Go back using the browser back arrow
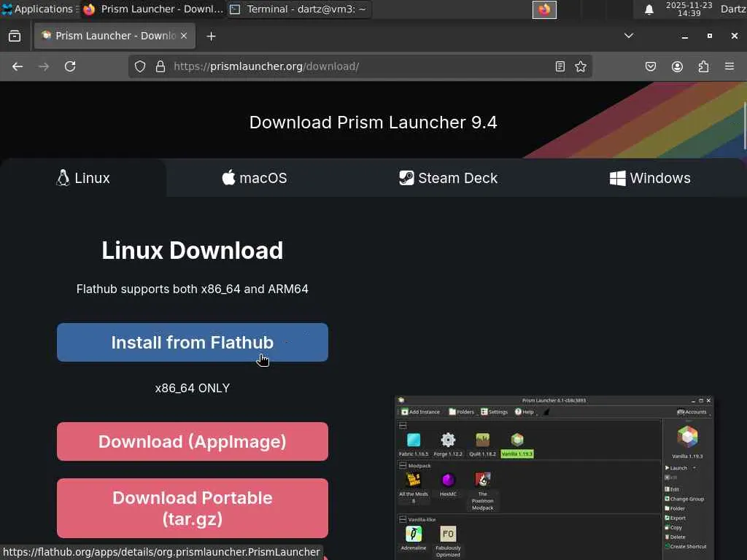This screenshot has height=560, width=747. tap(18, 66)
